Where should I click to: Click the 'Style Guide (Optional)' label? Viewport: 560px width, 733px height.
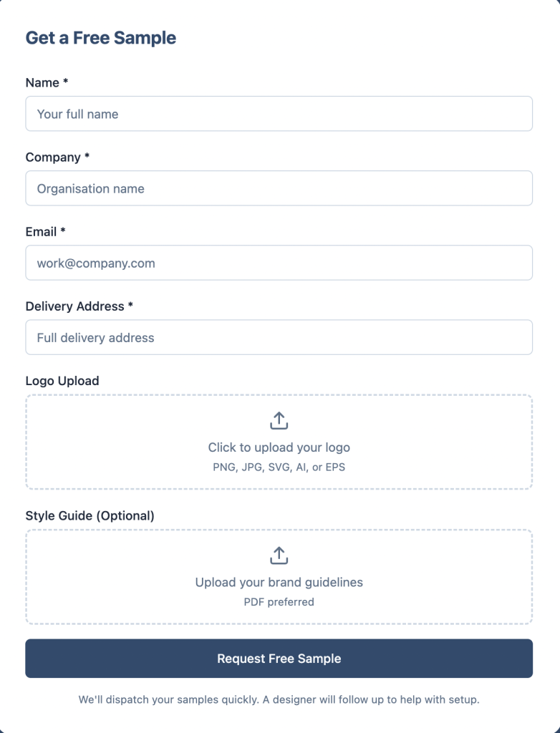pyautogui.click(x=90, y=515)
